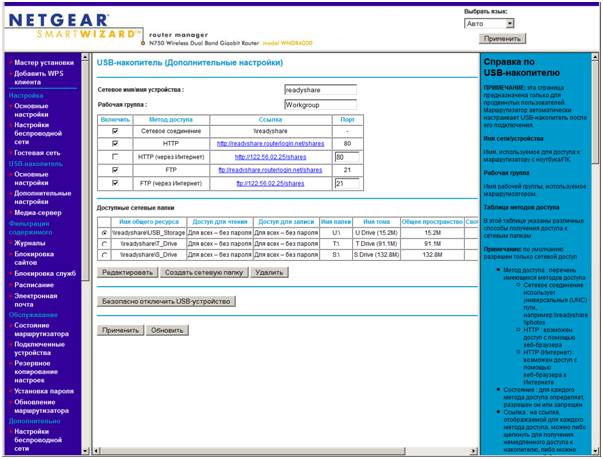Click scroll right arrow of horizontal scrollbar
603x459 pixels.
[474, 451]
